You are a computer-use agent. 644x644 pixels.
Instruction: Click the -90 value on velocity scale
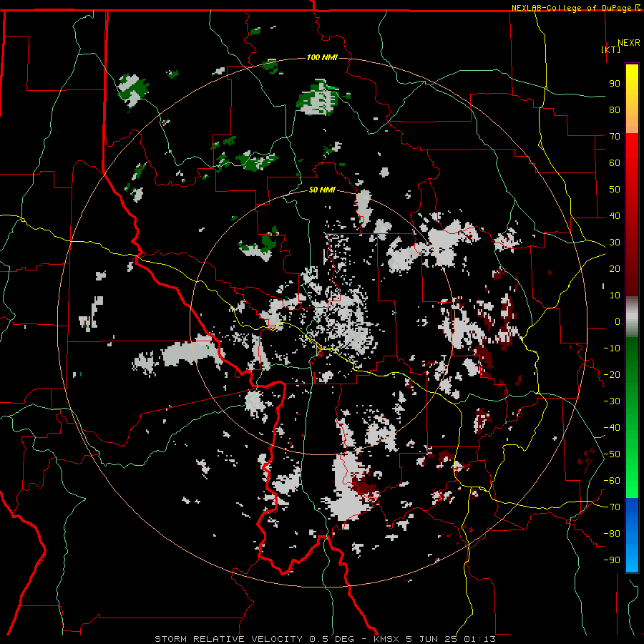(612, 560)
